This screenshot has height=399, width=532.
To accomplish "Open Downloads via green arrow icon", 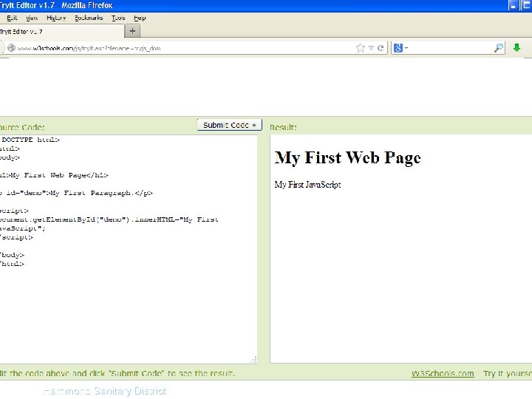I will pyautogui.click(x=516, y=48).
